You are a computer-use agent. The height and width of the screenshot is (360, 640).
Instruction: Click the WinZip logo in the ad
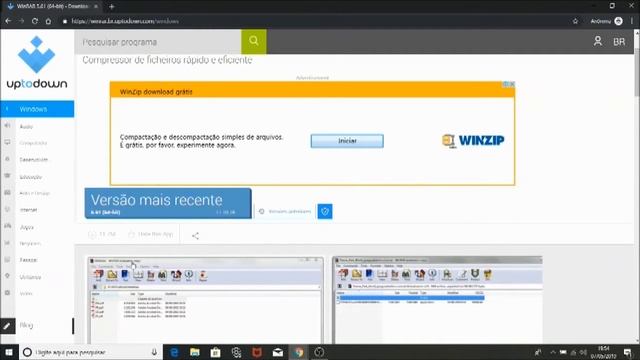[473, 140]
